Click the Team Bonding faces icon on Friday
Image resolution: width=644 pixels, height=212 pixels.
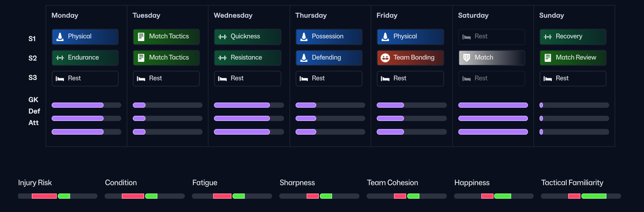pyautogui.click(x=385, y=58)
